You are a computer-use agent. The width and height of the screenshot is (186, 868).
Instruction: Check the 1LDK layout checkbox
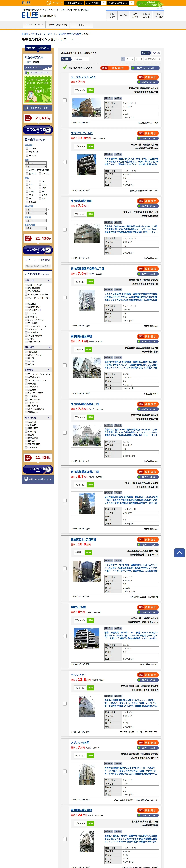(x=40, y=185)
